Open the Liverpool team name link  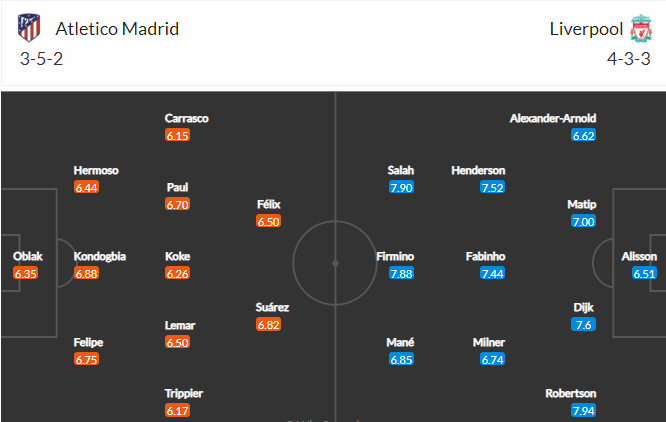[x=586, y=29]
